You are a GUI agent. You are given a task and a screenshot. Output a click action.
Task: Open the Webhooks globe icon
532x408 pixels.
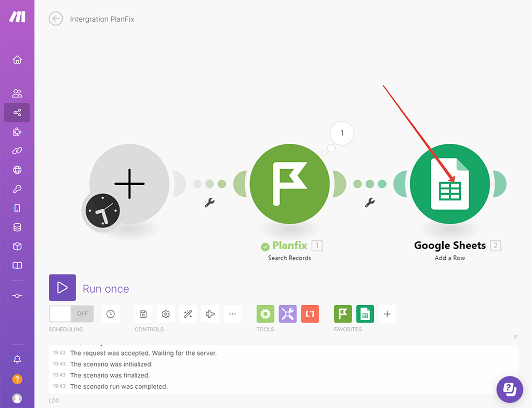tap(17, 170)
